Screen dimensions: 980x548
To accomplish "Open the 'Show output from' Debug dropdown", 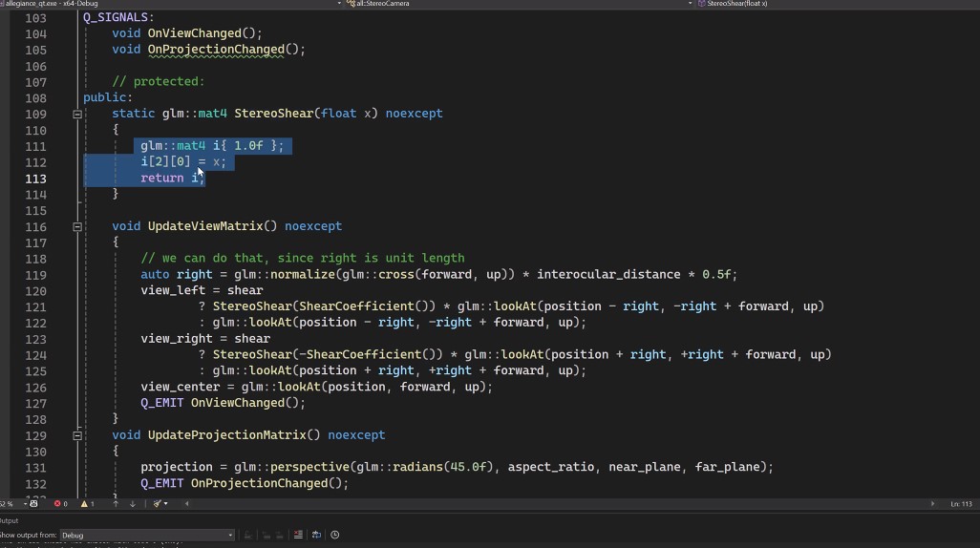I will (x=147, y=536).
